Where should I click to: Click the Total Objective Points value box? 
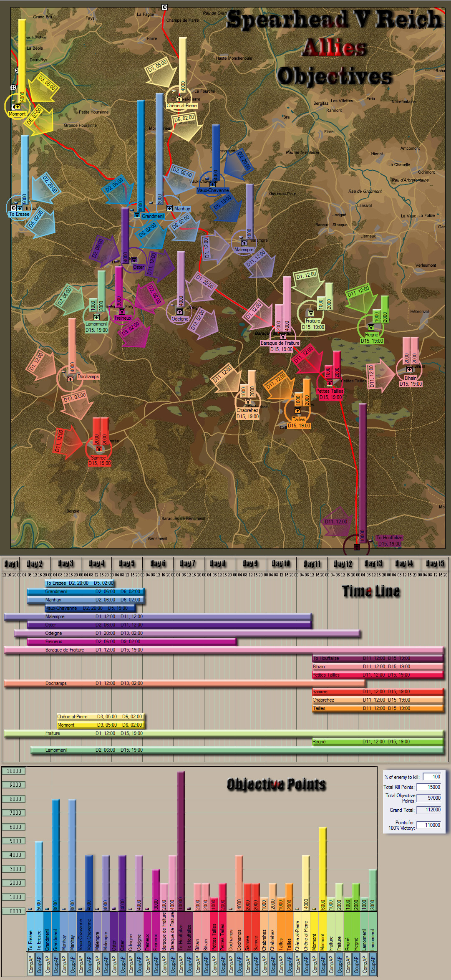click(x=429, y=798)
